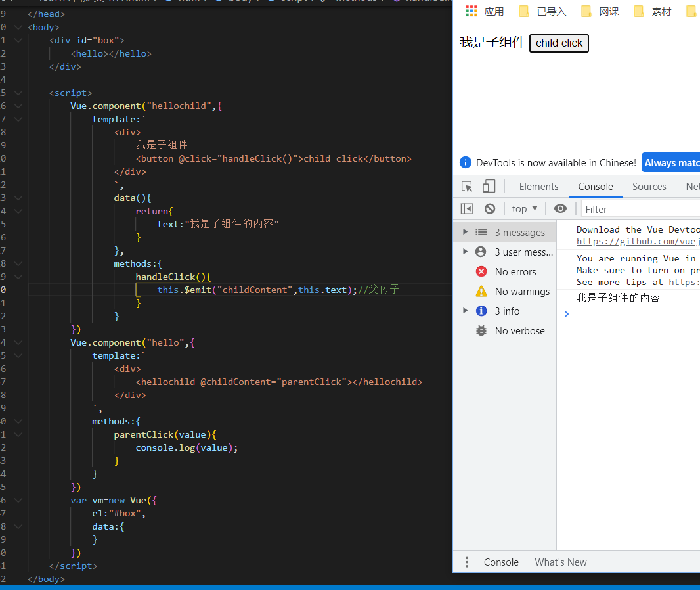700x590 pixels.
Task: Collapse the handleClick() method fold arrow
Action: coord(18,277)
